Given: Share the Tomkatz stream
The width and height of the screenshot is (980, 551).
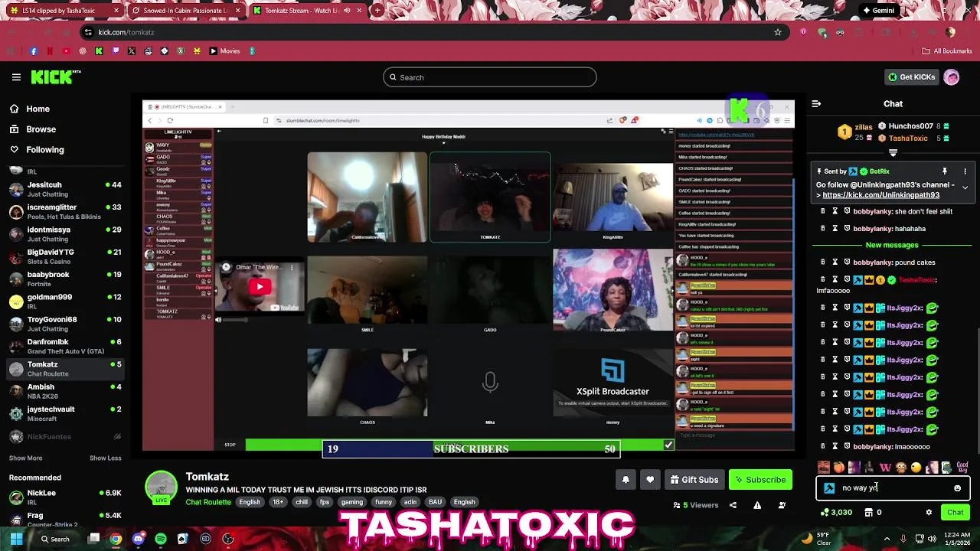Looking at the screenshot, I should (733, 505).
